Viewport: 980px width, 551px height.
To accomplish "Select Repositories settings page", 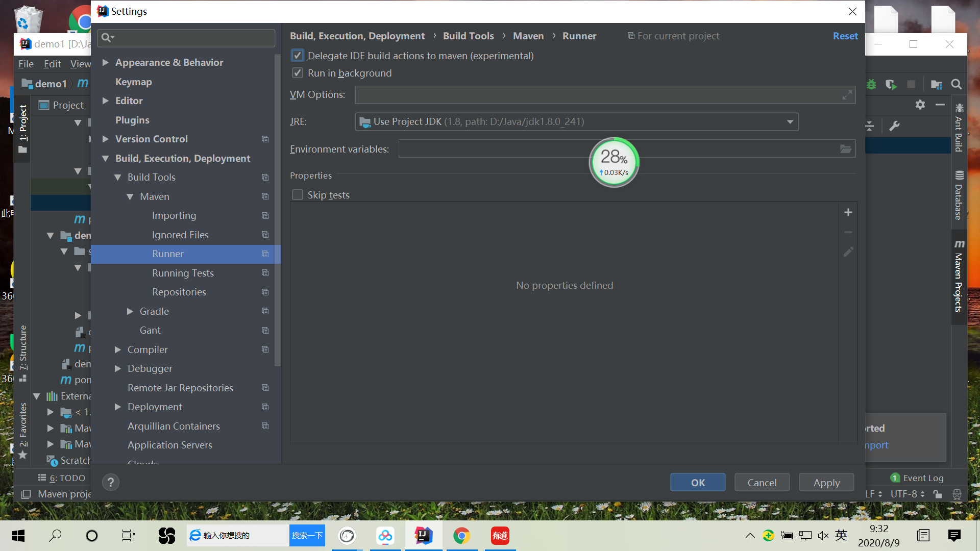I will point(179,292).
